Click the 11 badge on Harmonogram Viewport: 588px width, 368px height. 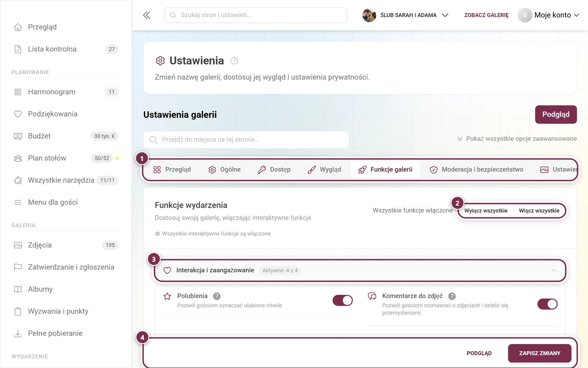[x=112, y=92]
